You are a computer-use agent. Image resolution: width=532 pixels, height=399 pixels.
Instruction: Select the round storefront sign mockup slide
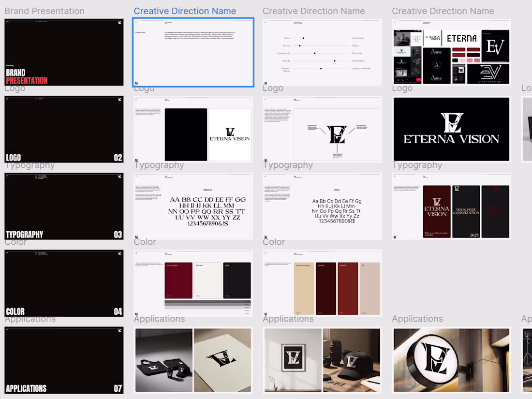click(451, 360)
